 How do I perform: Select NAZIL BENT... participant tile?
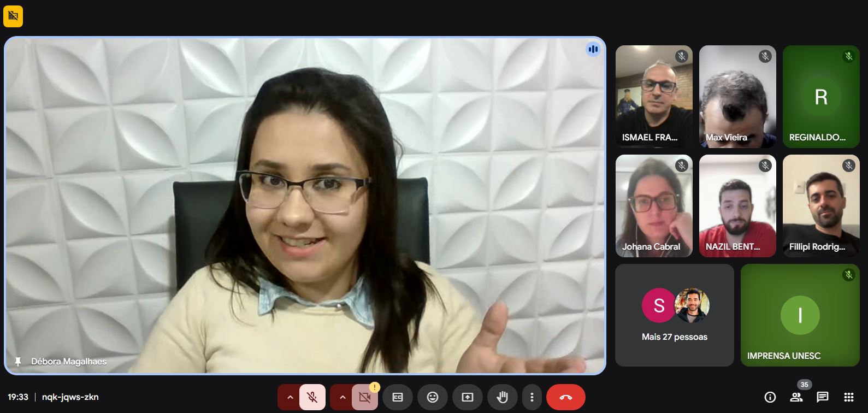[737, 206]
